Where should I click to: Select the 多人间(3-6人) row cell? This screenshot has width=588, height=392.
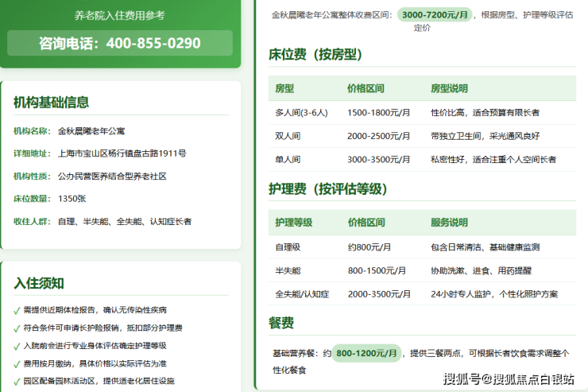(x=301, y=113)
